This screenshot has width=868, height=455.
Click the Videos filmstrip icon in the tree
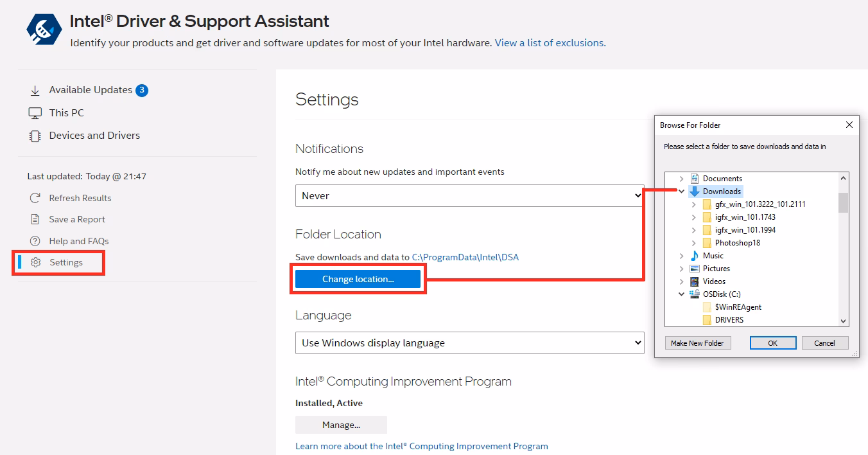tap(695, 281)
